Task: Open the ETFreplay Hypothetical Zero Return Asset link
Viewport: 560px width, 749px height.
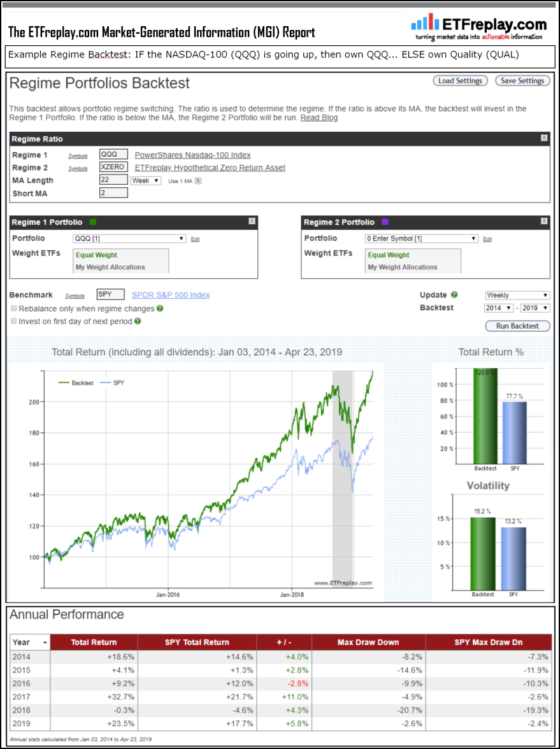Action: [210, 168]
